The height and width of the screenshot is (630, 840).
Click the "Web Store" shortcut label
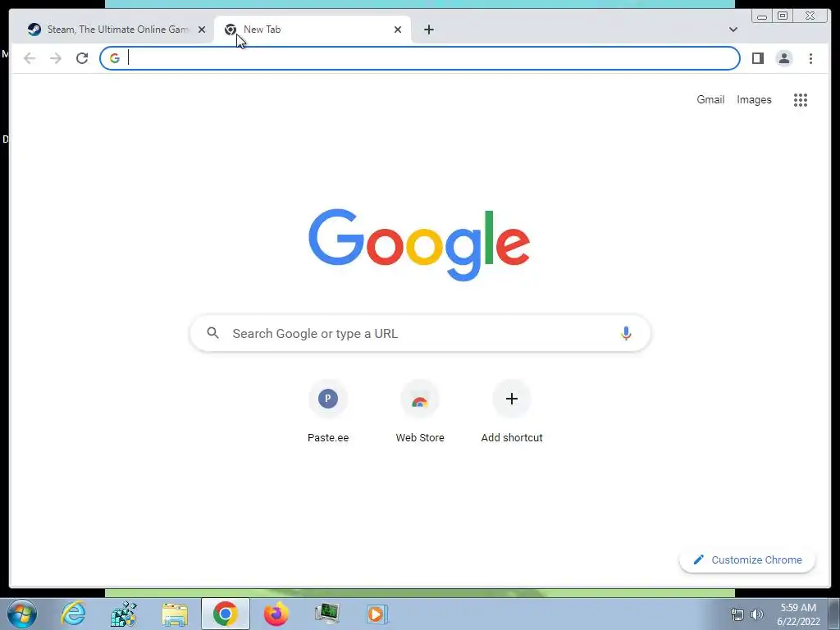pos(419,438)
